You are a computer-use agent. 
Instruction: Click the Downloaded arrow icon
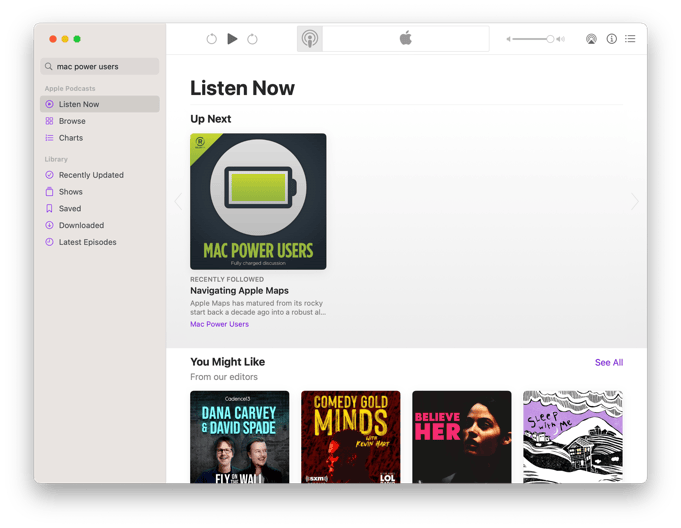tap(50, 225)
